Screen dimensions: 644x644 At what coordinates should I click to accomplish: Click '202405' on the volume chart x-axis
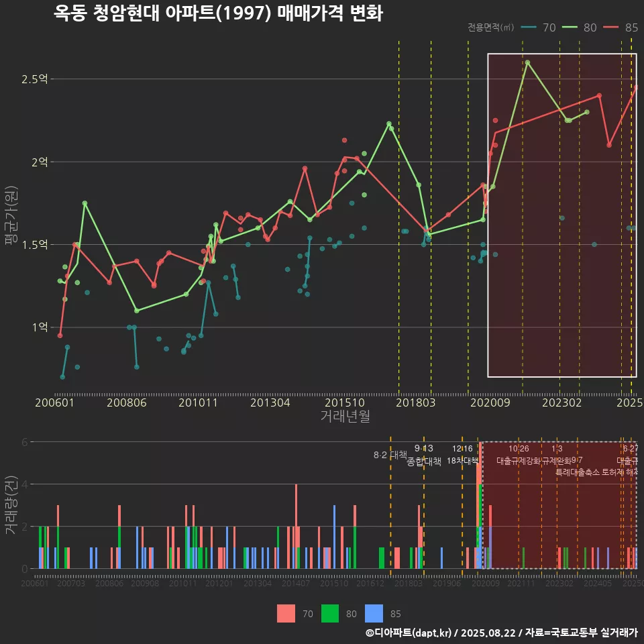coord(598,583)
